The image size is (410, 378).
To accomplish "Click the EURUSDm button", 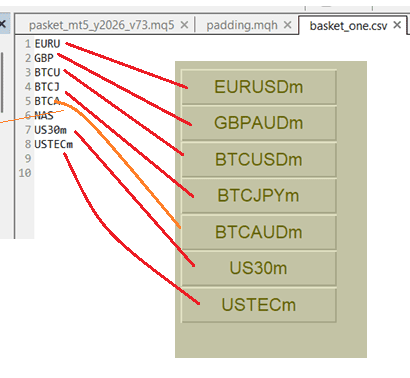I will click(x=259, y=87).
